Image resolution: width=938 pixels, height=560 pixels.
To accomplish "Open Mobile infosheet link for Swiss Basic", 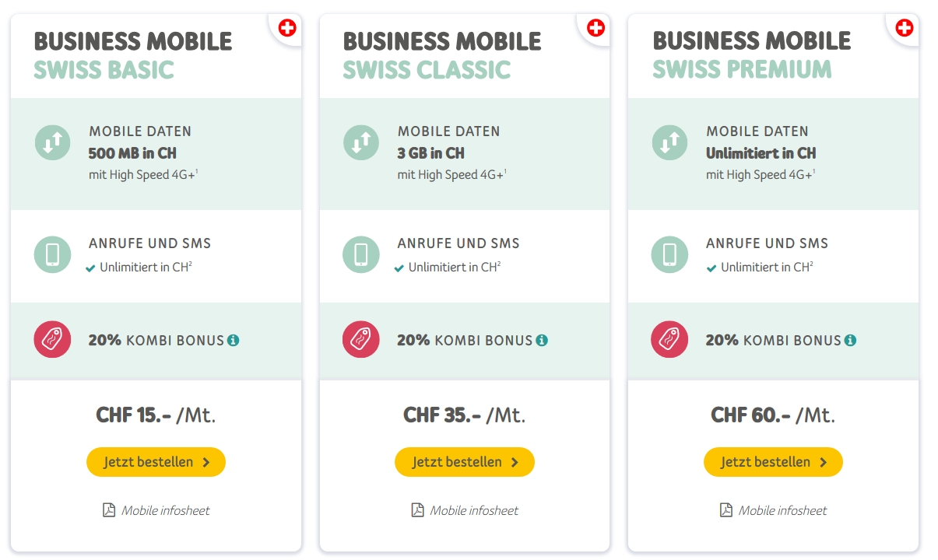I will (x=165, y=511).
